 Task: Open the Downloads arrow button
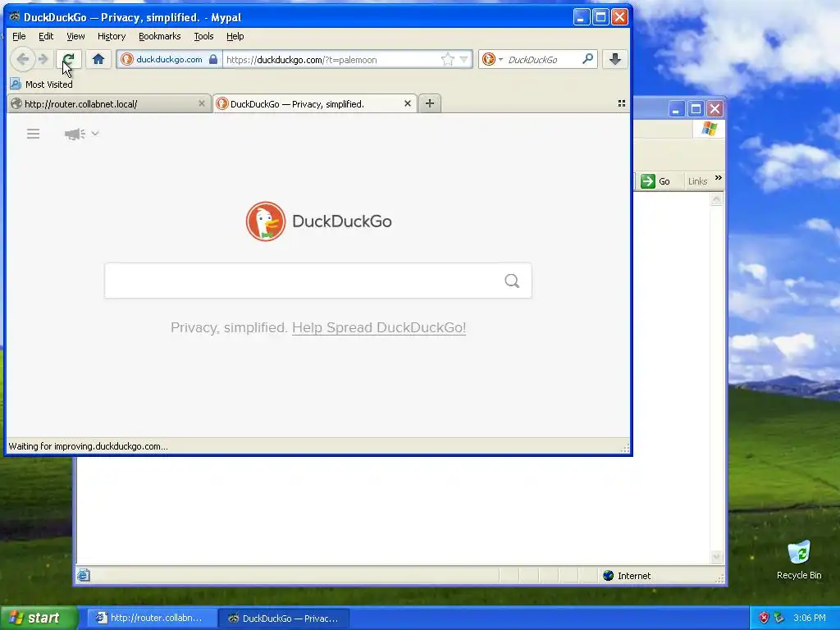click(615, 59)
